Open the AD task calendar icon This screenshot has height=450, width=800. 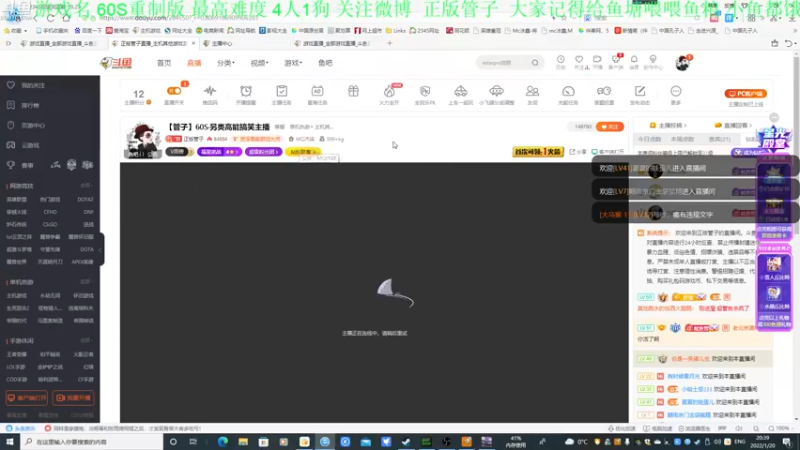317,91
